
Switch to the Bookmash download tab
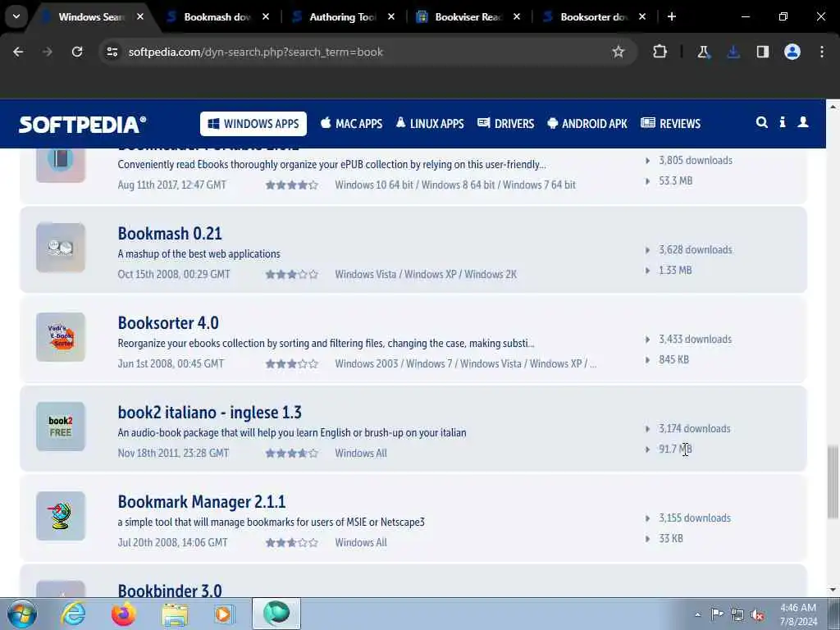(x=217, y=17)
